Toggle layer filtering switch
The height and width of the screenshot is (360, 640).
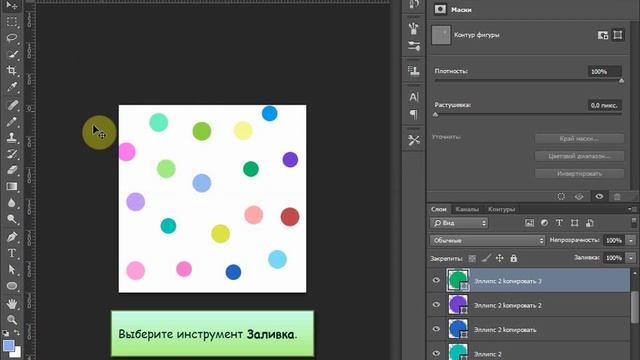[634, 222]
